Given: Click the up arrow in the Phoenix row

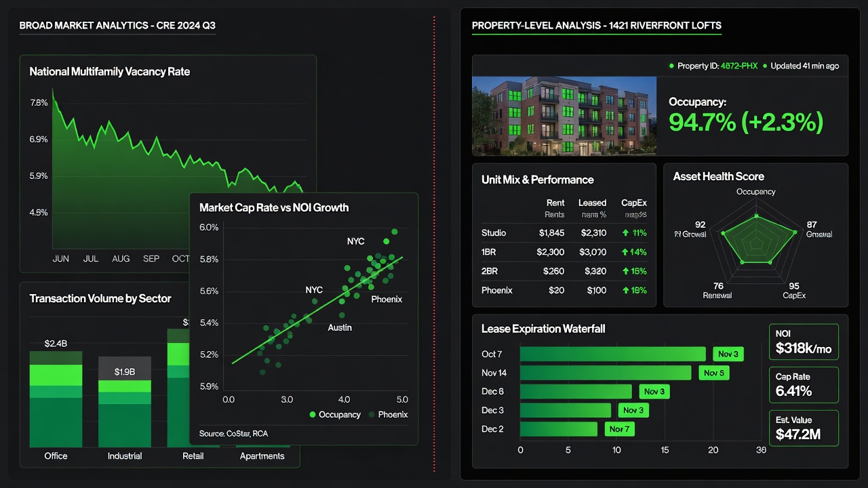Looking at the screenshot, I should pos(625,290).
